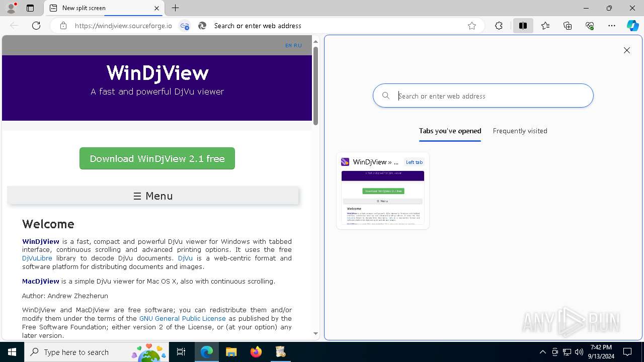Switch the site language to RU

[x=298, y=45]
